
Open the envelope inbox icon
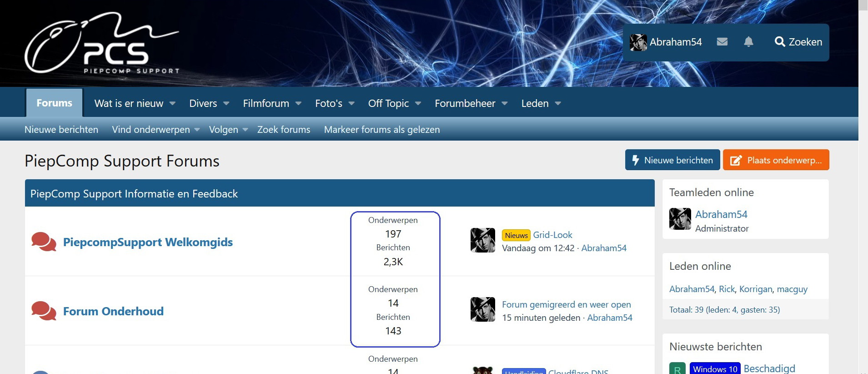722,42
